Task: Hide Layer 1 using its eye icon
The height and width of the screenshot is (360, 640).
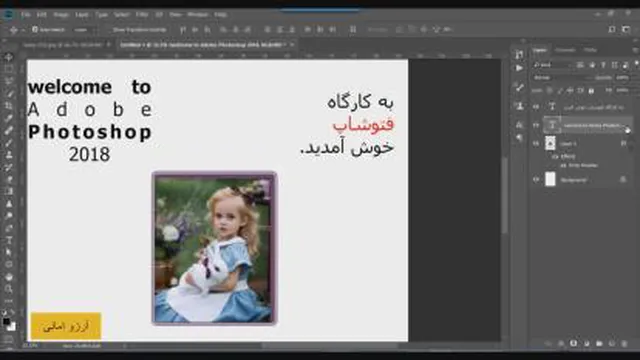Action: (536, 143)
